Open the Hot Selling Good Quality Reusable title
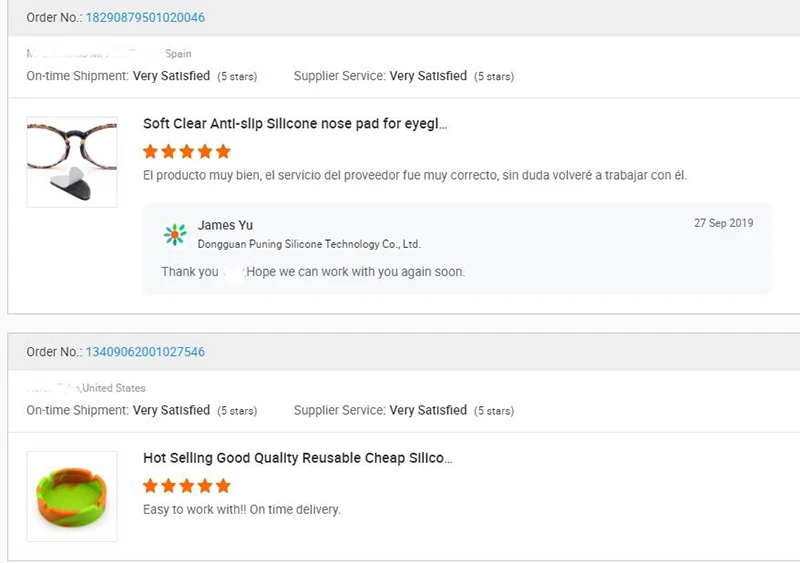The height and width of the screenshot is (563, 800). pyautogui.click(x=297, y=458)
